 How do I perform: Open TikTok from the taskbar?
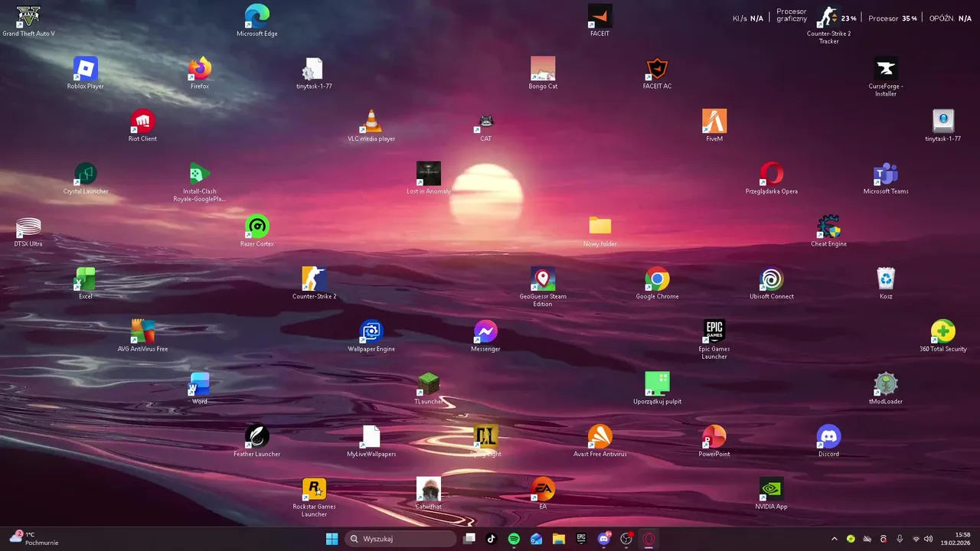(492, 539)
